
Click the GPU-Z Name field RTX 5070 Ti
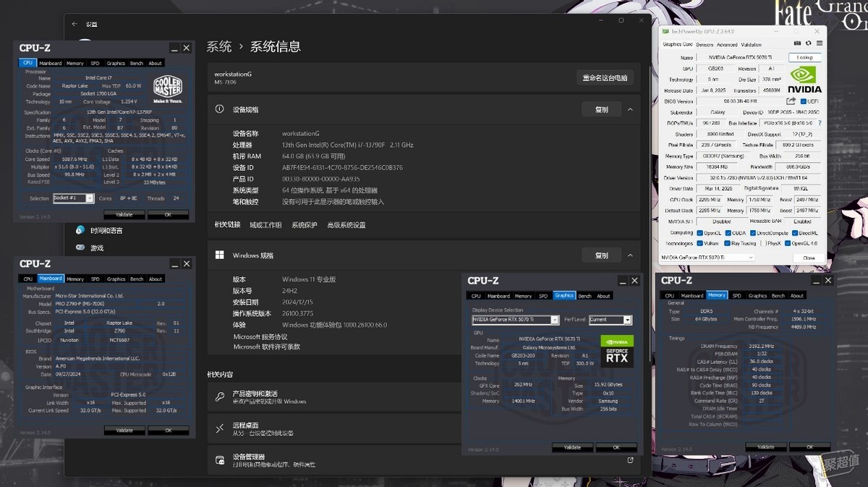(x=741, y=58)
